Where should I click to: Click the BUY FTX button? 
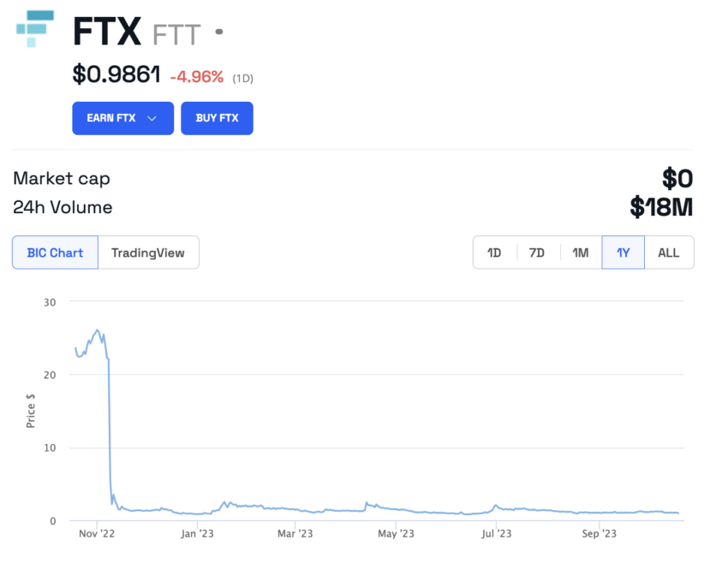(x=217, y=118)
